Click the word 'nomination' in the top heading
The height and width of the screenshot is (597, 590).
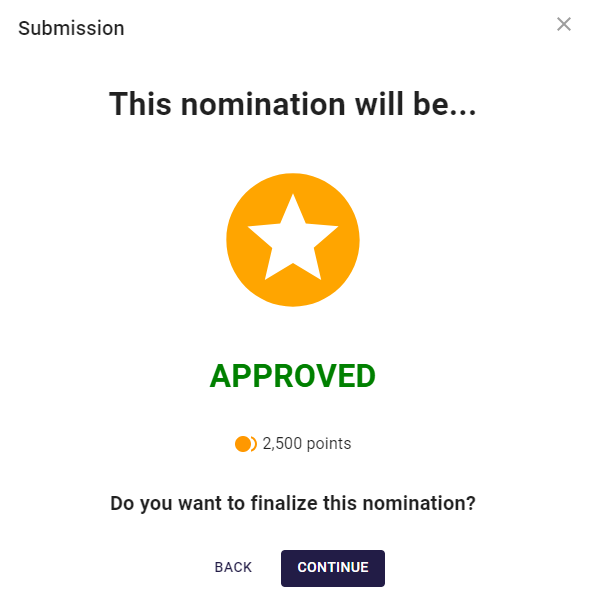pyautogui.click(x=263, y=104)
